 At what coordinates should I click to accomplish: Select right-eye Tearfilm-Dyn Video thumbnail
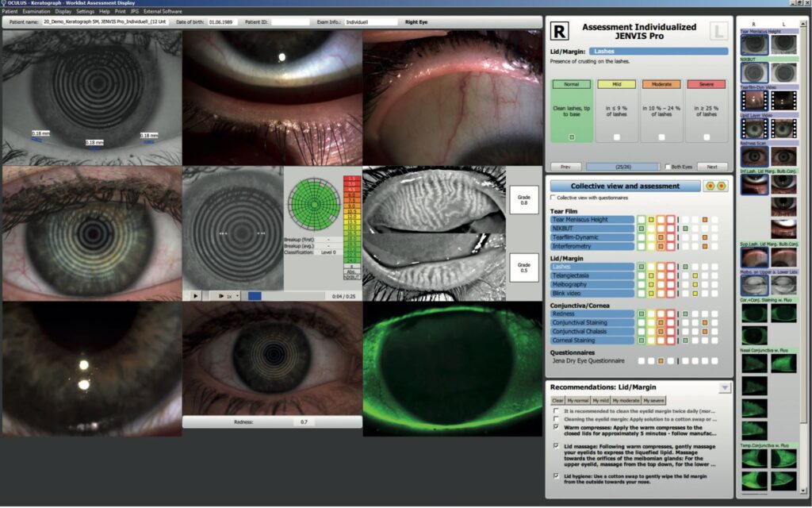point(754,101)
